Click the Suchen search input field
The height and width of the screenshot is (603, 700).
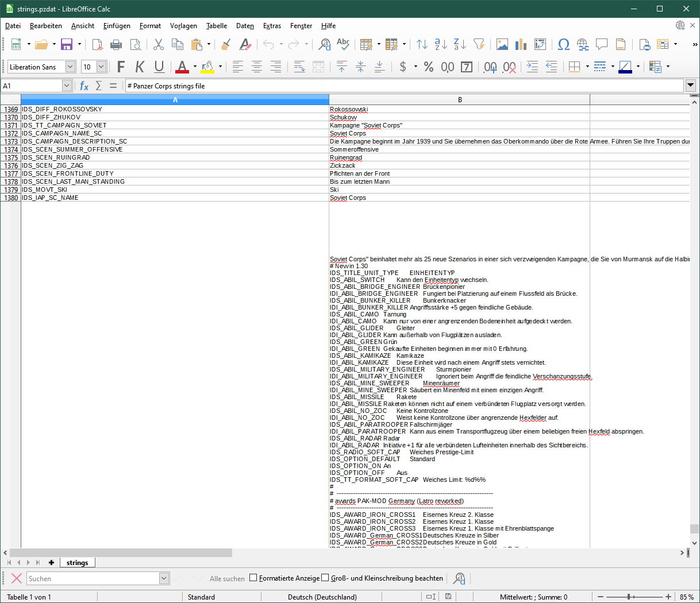pos(93,578)
